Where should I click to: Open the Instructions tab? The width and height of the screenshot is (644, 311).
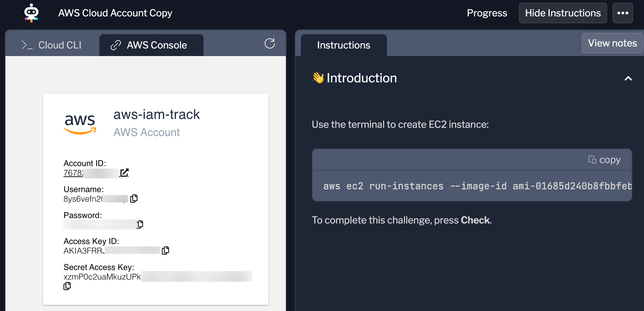(344, 45)
